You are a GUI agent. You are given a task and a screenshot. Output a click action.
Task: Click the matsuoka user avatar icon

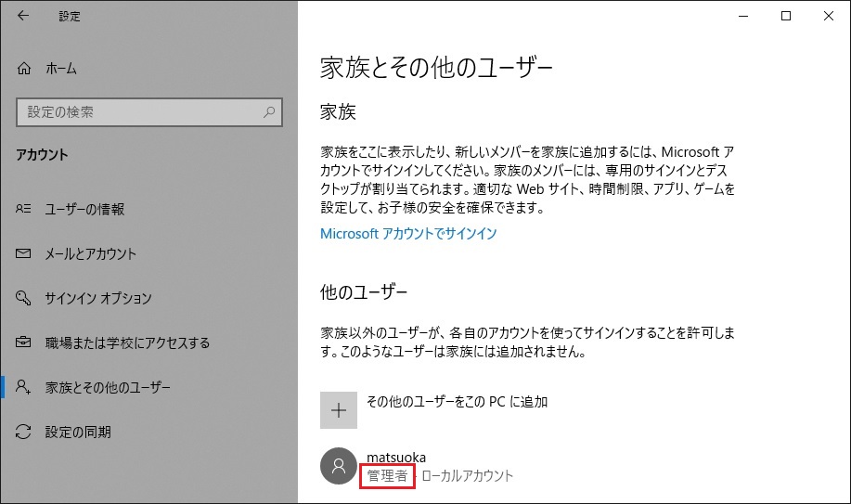tap(339, 466)
